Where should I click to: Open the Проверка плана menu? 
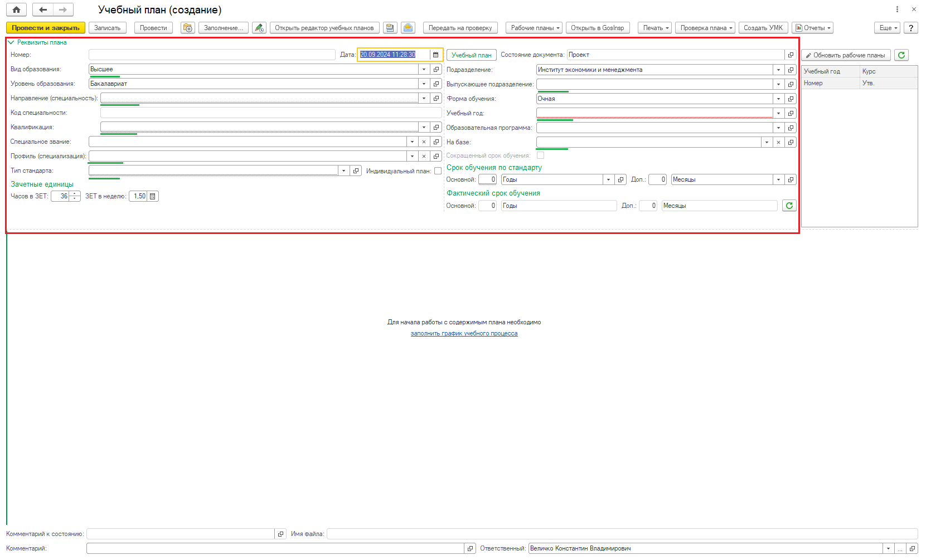[706, 28]
